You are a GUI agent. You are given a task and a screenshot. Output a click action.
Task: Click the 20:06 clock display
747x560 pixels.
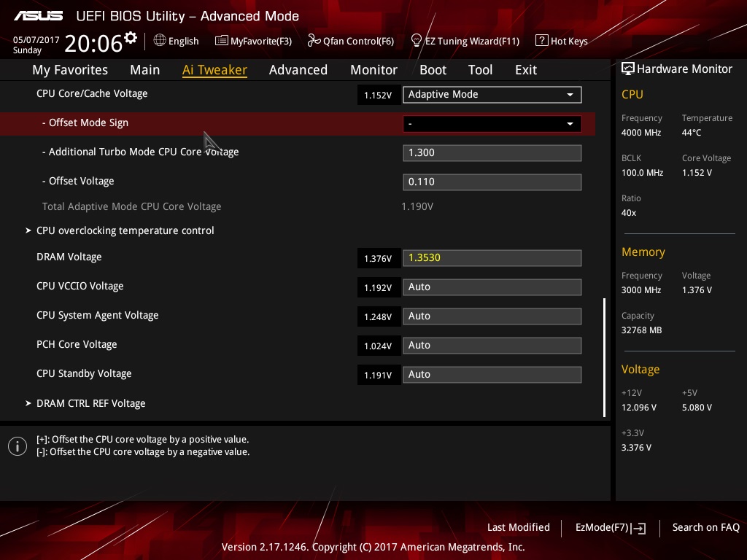94,44
